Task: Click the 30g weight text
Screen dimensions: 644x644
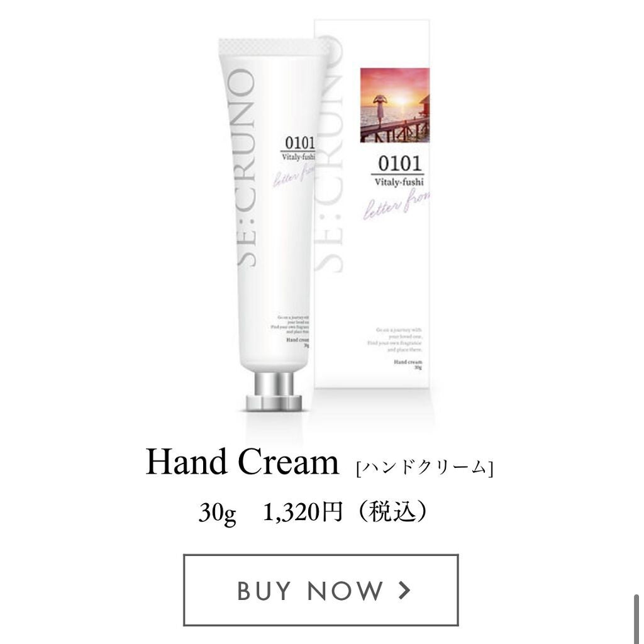Action: 217,513
